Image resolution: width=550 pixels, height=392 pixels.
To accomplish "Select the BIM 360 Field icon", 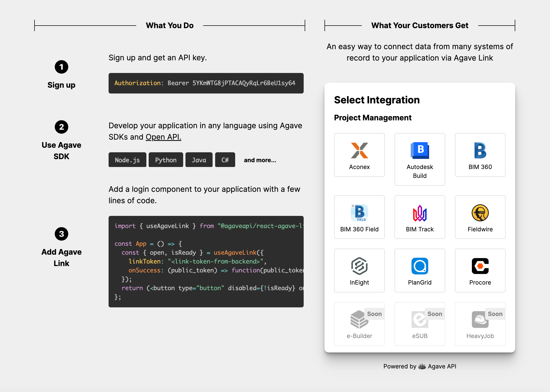I will tap(359, 213).
